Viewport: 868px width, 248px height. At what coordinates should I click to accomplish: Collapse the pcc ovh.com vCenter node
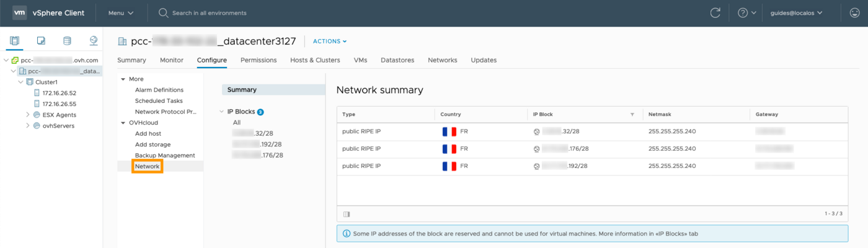pyautogui.click(x=6, y=60)
